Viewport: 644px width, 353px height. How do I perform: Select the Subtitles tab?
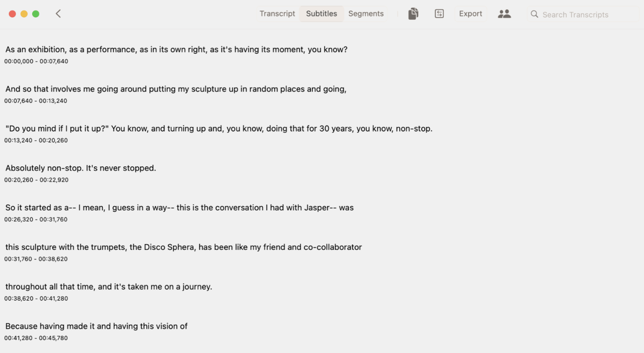coord(321,14)
